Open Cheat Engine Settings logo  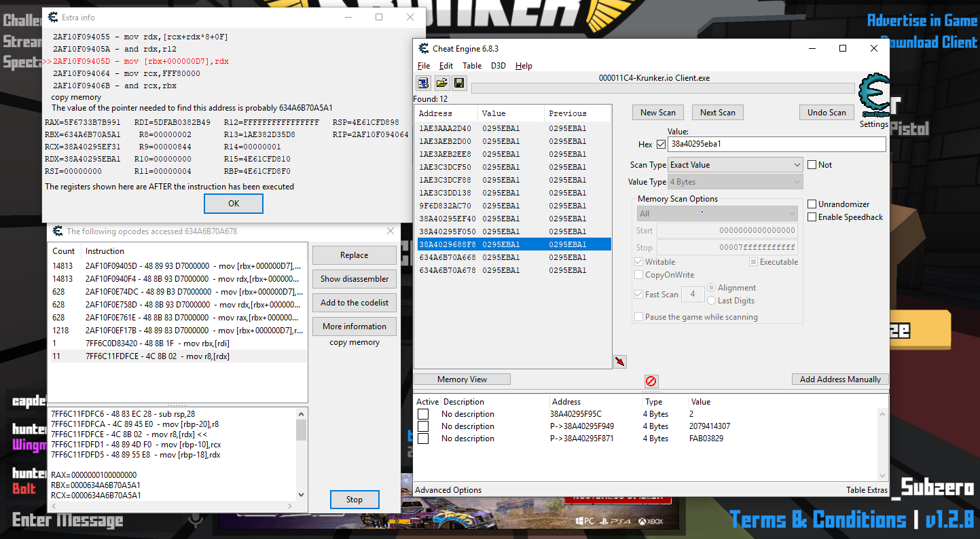click(873, 100)
